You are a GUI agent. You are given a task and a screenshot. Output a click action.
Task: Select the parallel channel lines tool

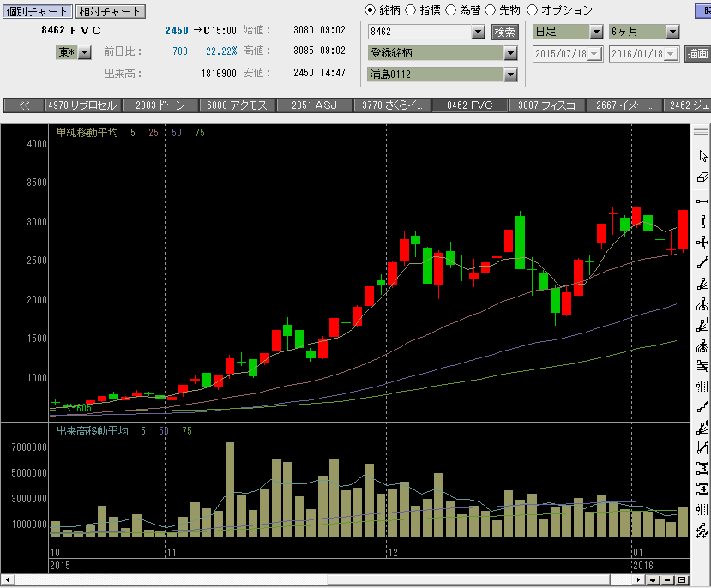702,366
